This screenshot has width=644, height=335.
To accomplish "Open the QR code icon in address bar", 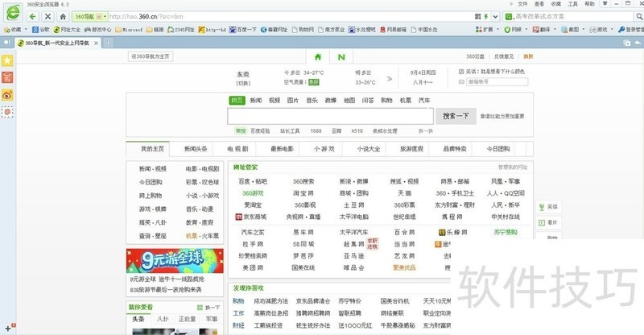I will point(477,16).
